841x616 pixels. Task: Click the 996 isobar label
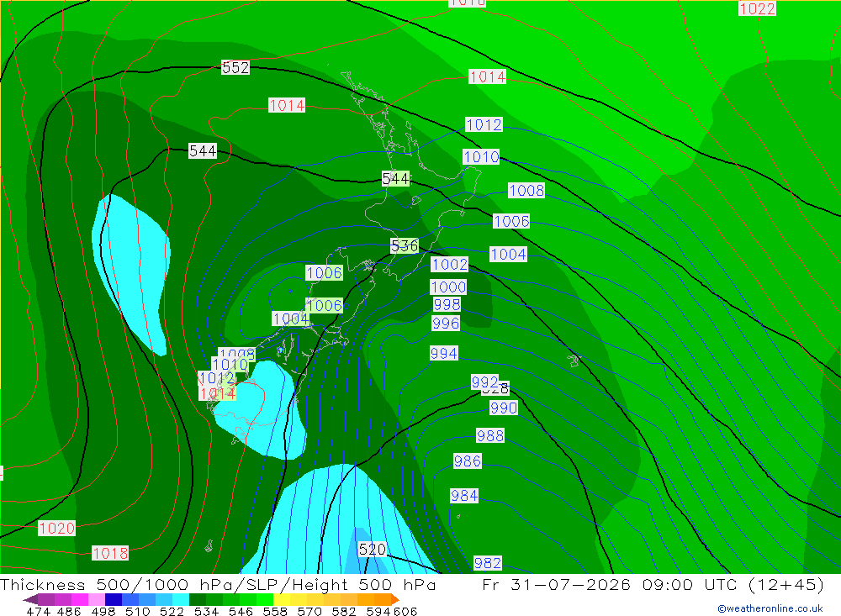[446, 324]
